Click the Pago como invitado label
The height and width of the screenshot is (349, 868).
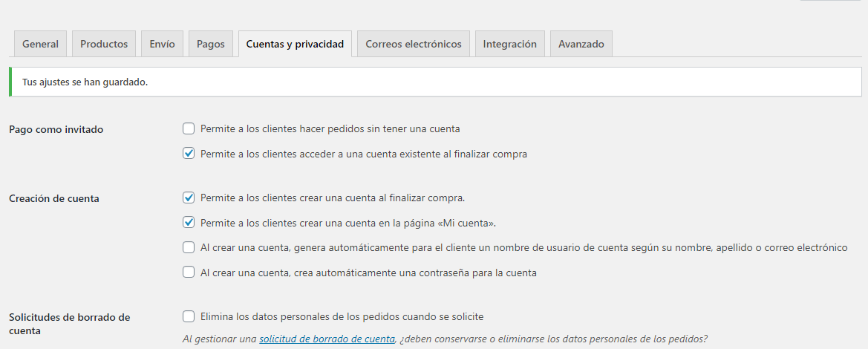pyautogui.click(x=56, y=130)
